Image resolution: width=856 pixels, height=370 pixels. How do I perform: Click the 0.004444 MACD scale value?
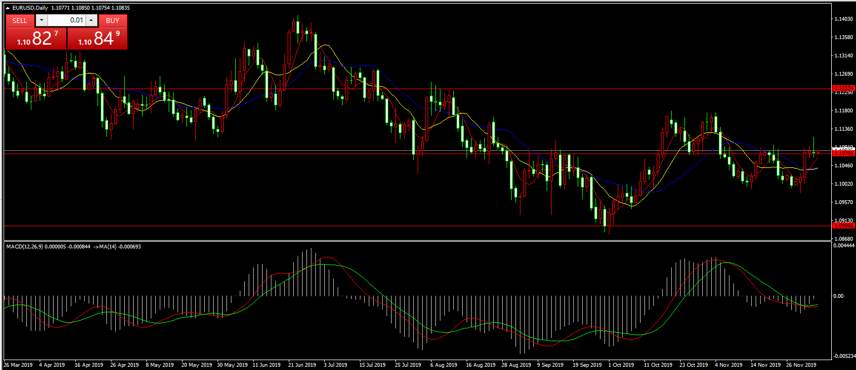844,245
